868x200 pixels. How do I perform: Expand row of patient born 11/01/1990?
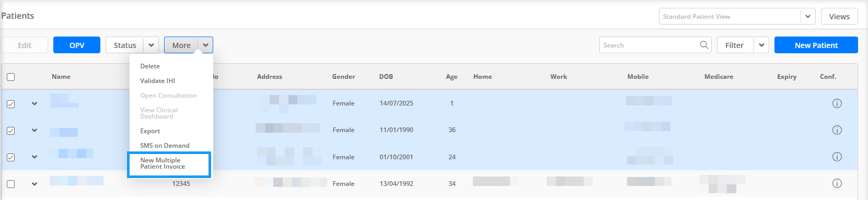click(34, 130)
